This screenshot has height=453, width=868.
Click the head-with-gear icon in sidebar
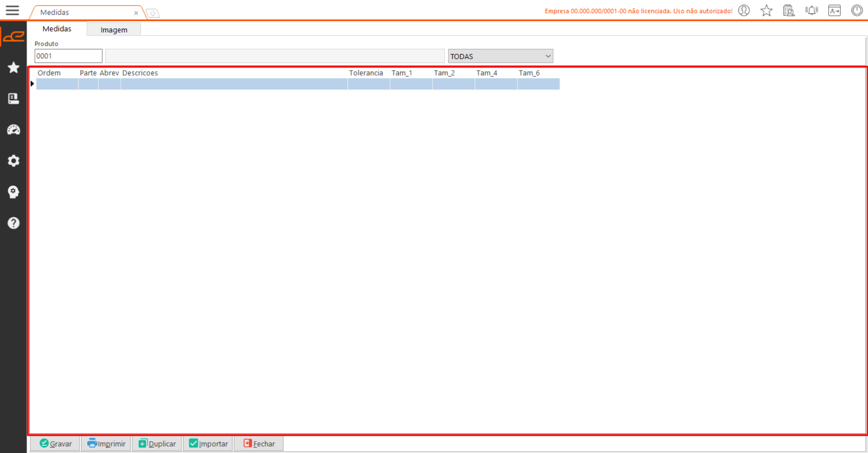[14, 192]
